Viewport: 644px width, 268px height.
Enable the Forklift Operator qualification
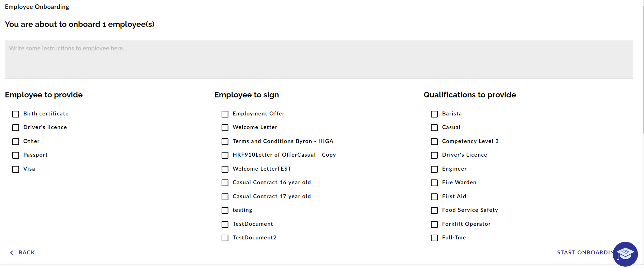[x=434, y=224]
